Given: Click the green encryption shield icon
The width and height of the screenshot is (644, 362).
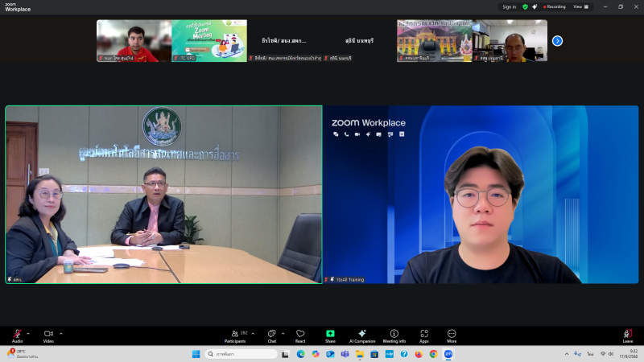Looking at the screenshot, I should [525, 6].
